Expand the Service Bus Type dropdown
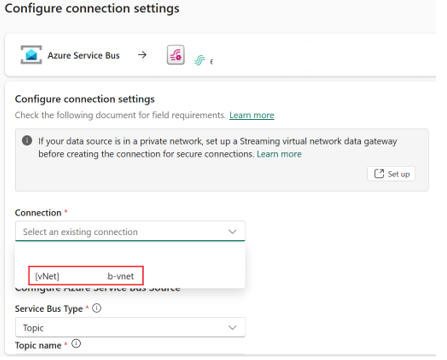 point(130,327)
